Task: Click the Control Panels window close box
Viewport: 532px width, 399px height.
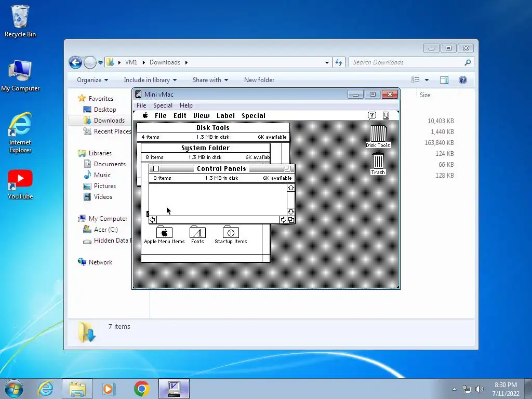Action: coord(156,169)
